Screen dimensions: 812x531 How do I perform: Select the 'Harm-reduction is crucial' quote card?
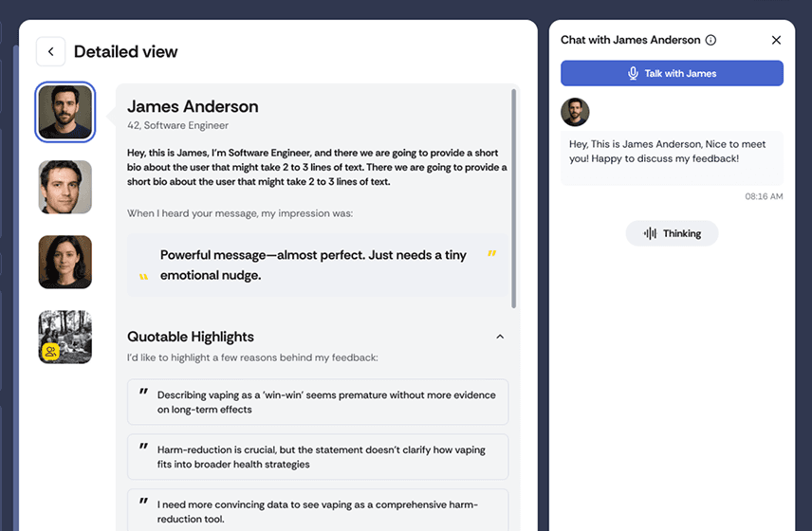tap(318, 457)
